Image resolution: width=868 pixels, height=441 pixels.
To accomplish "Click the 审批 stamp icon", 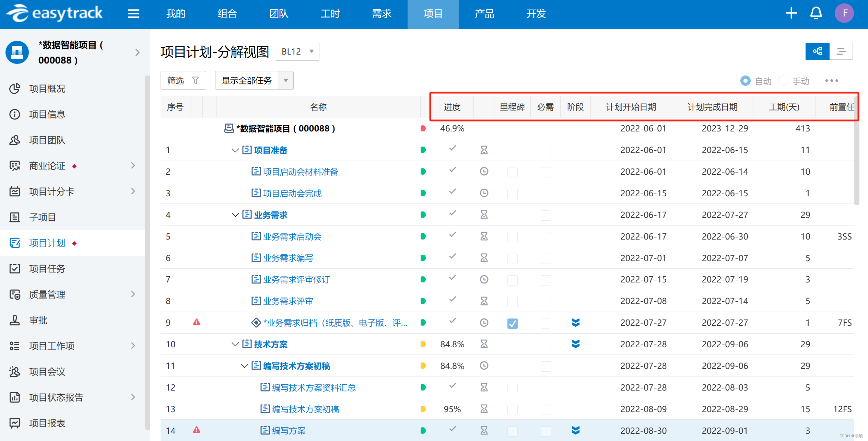I will pyautogui.click(x=15, y=320).
